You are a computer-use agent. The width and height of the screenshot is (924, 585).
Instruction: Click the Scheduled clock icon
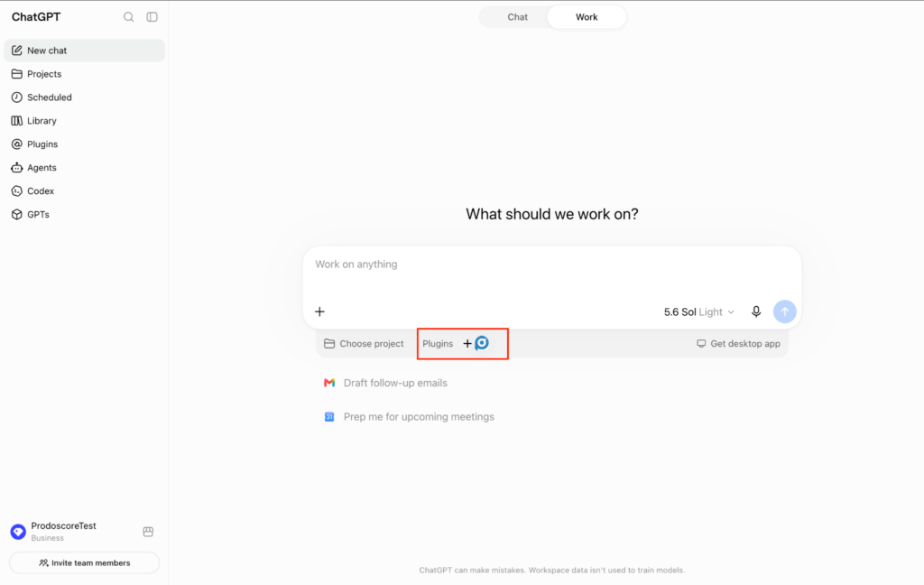pos(16,97)
